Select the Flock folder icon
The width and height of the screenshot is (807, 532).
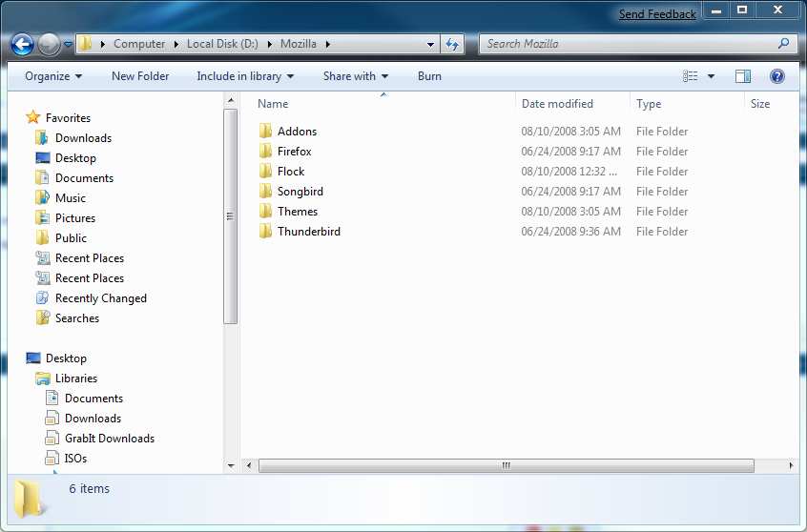click(265, 172)
